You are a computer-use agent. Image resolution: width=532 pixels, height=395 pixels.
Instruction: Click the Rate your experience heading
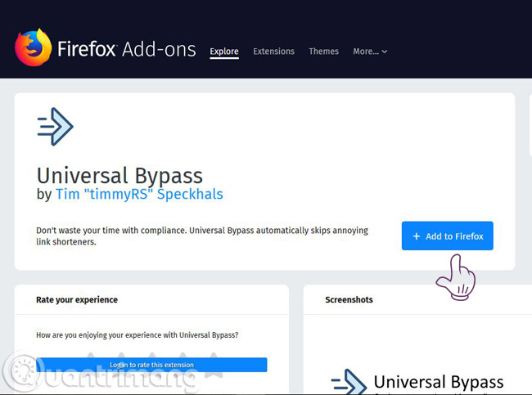point(77,299)
